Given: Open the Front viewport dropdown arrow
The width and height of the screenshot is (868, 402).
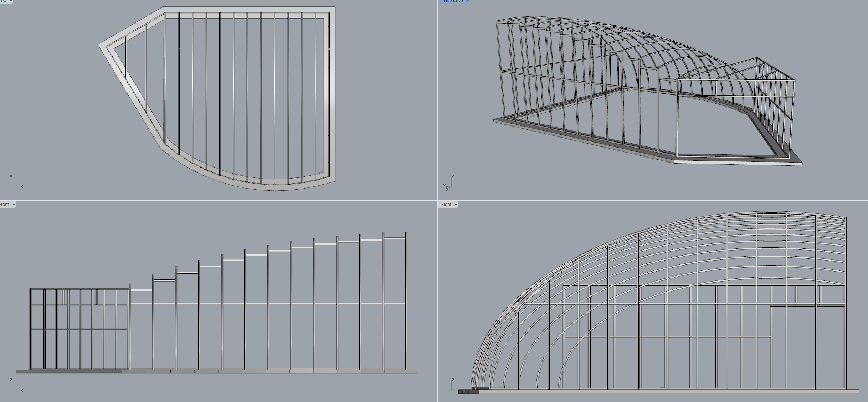Looking at the screenshot, I should pyautogui.click(x=14, y=205).
